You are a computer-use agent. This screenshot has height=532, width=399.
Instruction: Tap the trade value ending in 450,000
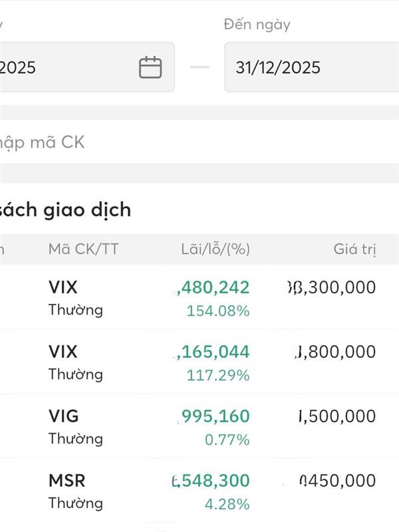pyautogui.click(x=338, y=480)
